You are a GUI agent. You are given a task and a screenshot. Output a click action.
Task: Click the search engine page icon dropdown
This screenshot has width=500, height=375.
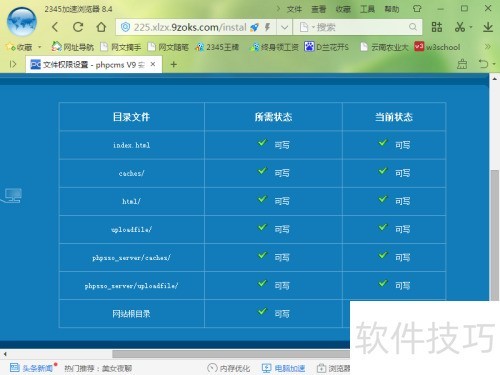306,27
